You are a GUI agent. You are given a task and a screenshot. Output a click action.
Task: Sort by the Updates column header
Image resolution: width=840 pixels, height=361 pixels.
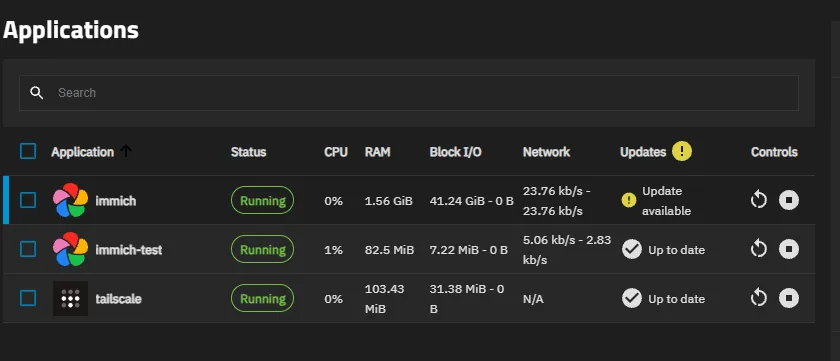coord(643,152)
